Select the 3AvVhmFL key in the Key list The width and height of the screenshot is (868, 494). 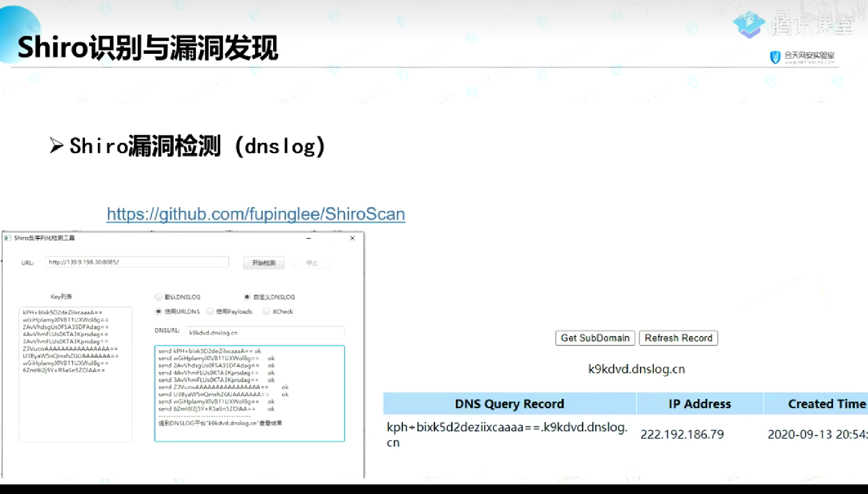(65, 342)
